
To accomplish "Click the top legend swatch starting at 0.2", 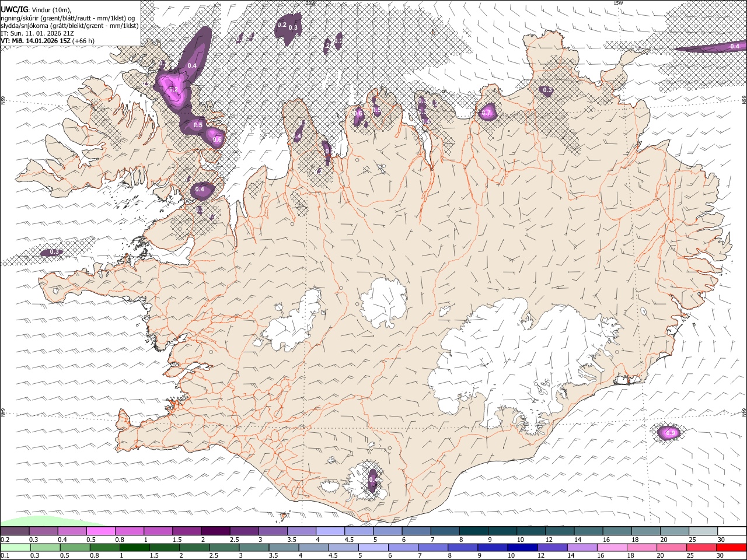I will 15,531.
